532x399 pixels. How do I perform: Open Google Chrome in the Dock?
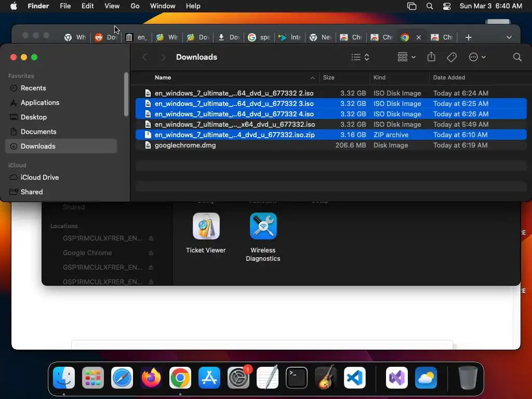pos(180,378)
